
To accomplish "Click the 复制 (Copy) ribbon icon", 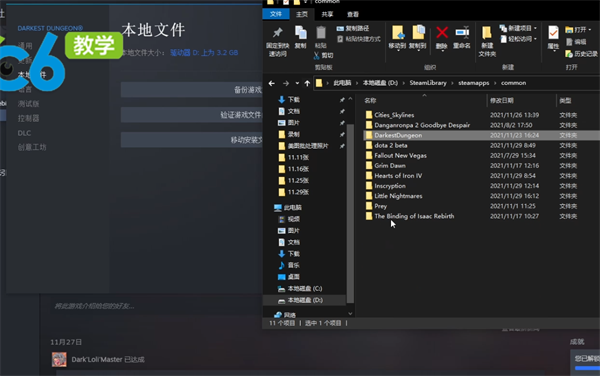I will point(300,33).
